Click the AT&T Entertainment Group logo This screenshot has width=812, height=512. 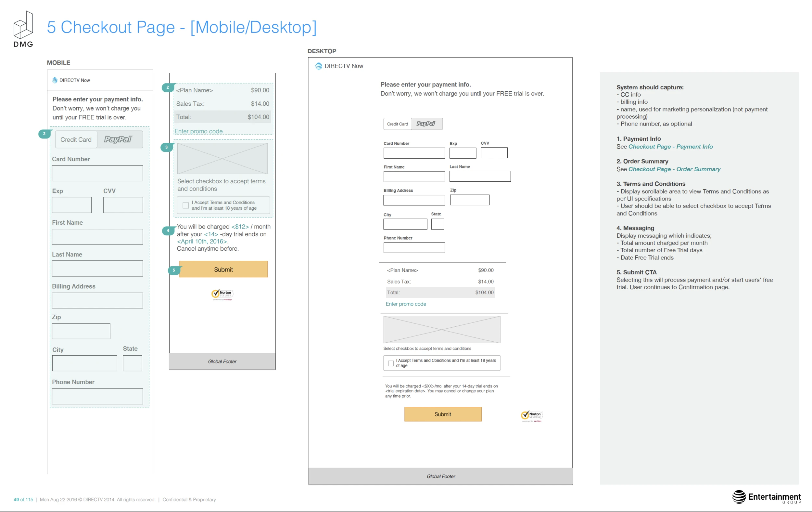(x=767, y=497)
